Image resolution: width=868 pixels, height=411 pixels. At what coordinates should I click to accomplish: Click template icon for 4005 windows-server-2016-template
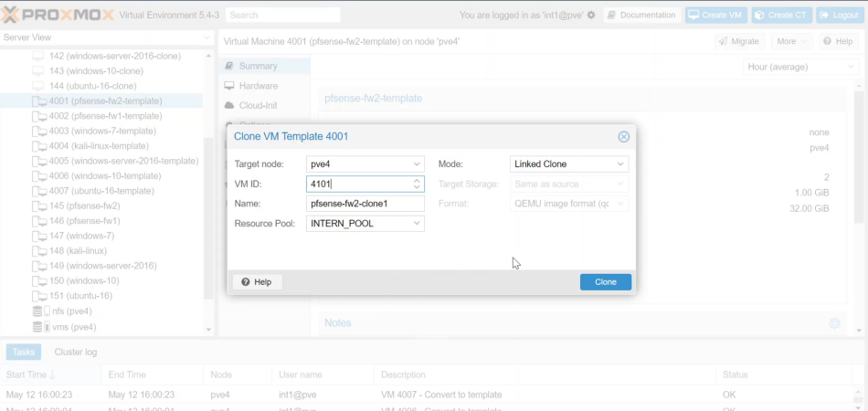tap(39, 161)
